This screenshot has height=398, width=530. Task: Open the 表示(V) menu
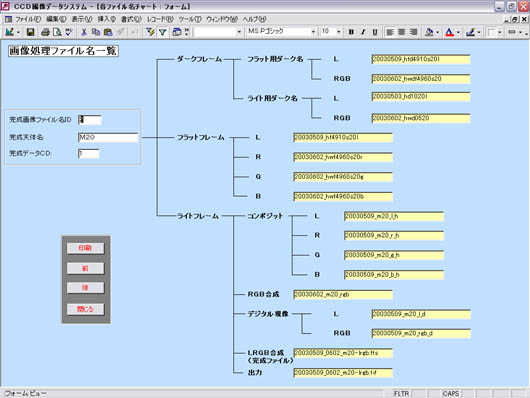pos(82,19)
